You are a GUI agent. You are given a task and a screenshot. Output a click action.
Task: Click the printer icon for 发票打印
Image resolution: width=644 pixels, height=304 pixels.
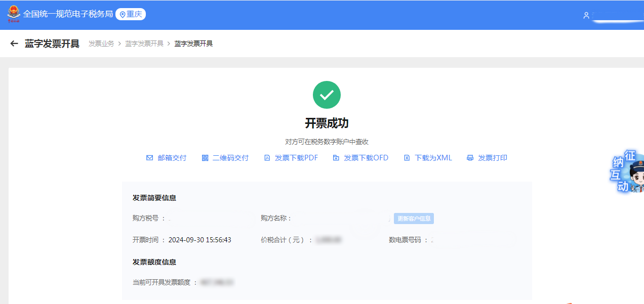point(470,158)
